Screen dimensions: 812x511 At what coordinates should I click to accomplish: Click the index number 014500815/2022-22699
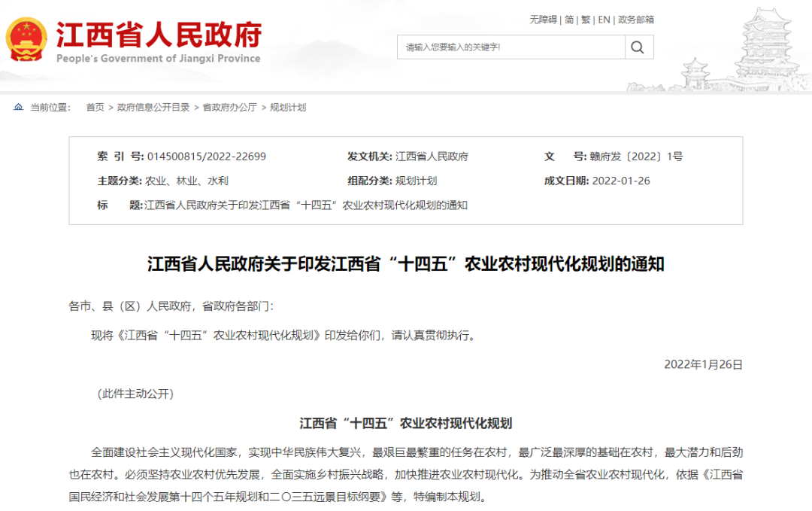pyautogui.click(x=206, y=157)
